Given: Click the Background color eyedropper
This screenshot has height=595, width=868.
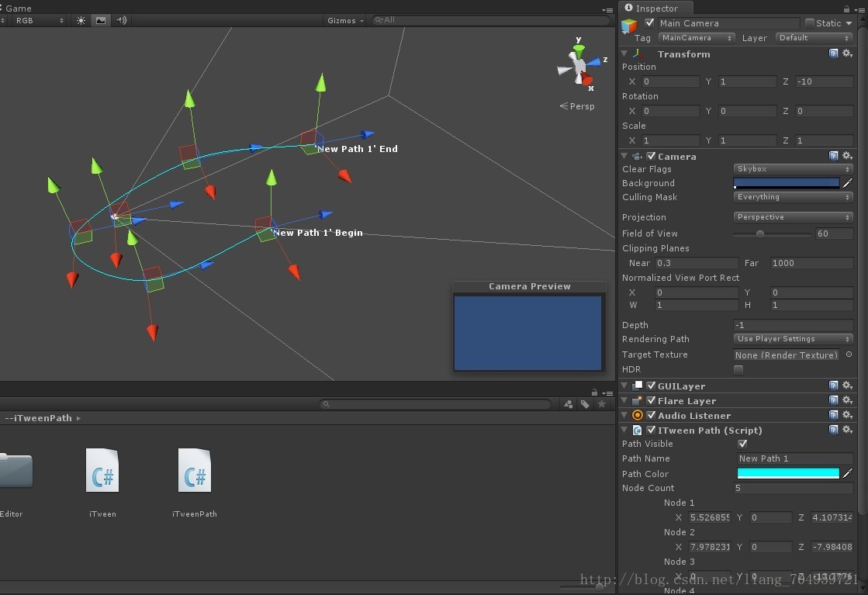Looking at the screenshot, I should pos(848,182).
